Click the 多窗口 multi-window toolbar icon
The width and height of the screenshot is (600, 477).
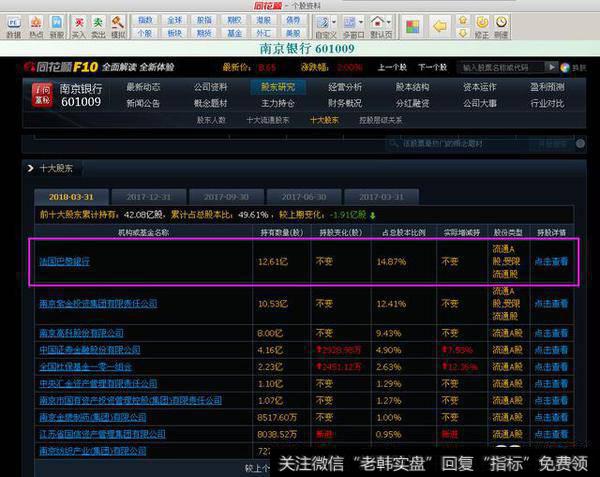pyautogui.click(x=350, y=23)
